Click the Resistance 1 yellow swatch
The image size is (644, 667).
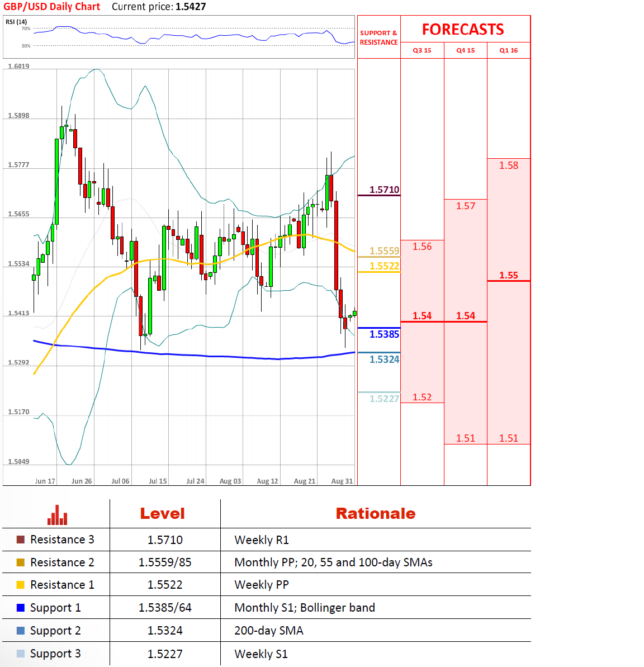coord(21,584)
